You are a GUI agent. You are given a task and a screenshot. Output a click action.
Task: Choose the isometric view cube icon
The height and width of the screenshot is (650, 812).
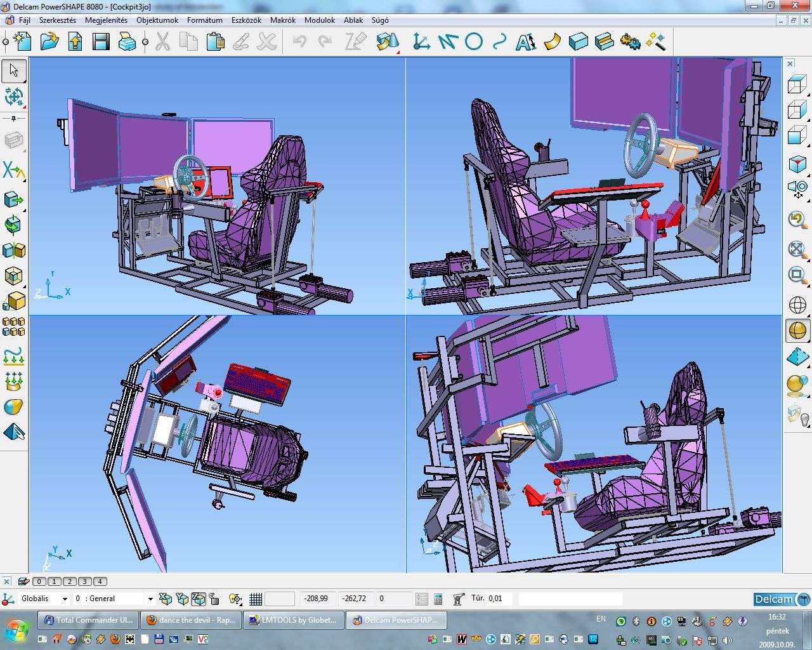point(797,164)
